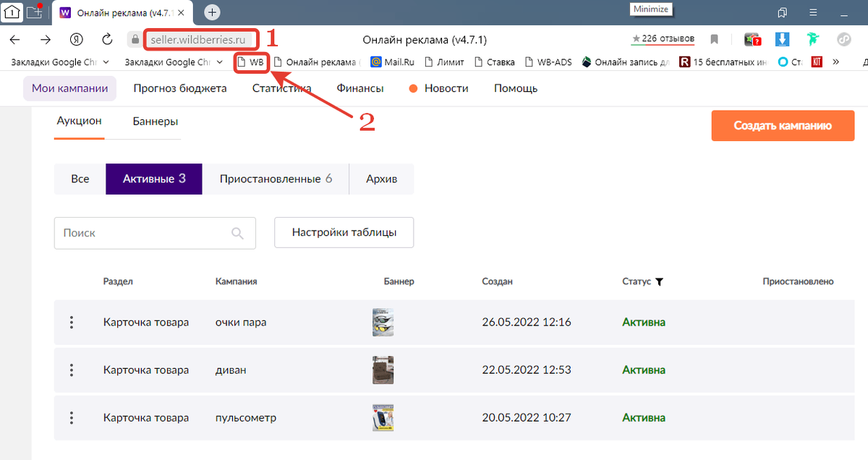Viewport: 868px width, 460px height.
Task: Click the lock icon for site security info
Action: (x=133, y=39)
